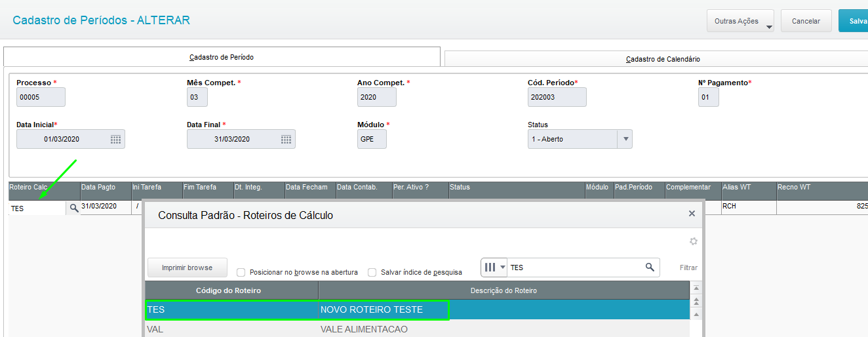868x337 pixels.
Task: Click the Código do Roteiro column header
Action: [231, 290]
